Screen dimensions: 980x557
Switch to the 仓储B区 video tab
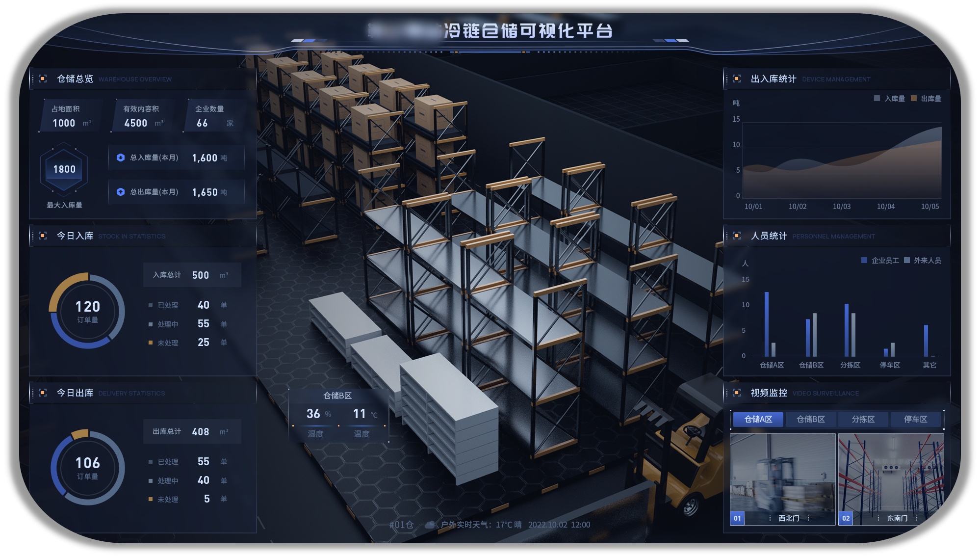pos(811,419)
